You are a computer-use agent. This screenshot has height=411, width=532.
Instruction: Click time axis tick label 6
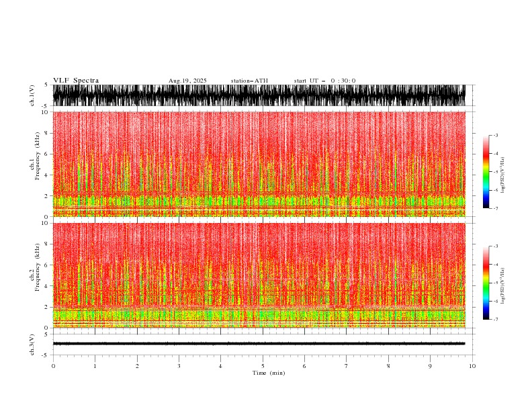coord(304,366)
